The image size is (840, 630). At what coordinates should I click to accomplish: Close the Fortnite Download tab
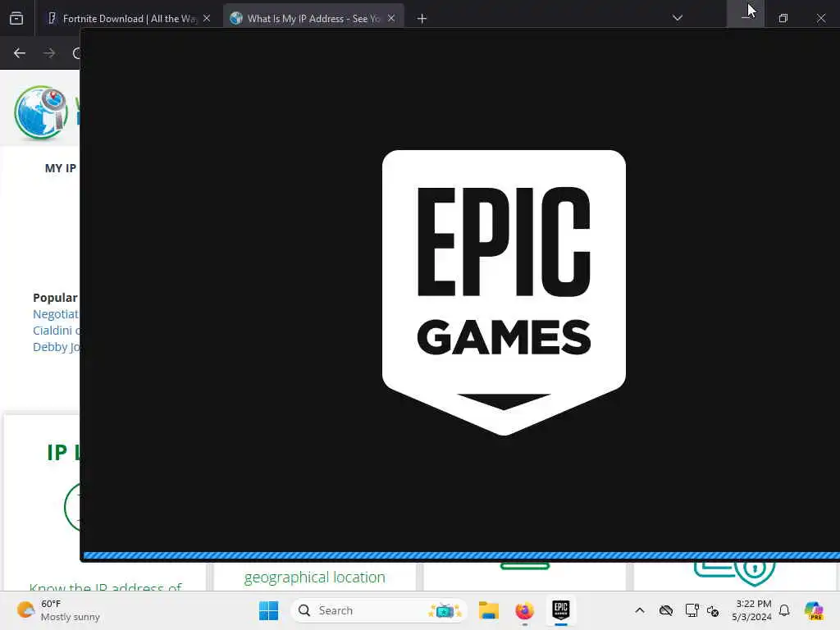pyautogui.click(x=207, y=18)
